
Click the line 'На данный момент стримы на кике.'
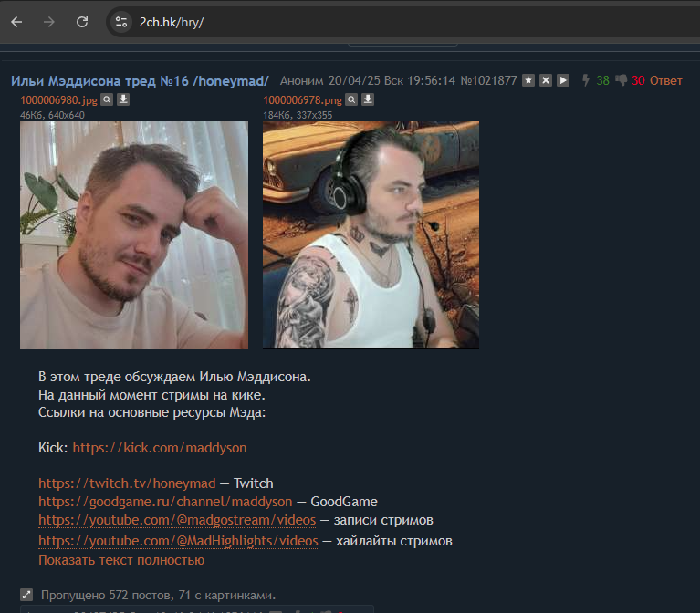[151, 395]
